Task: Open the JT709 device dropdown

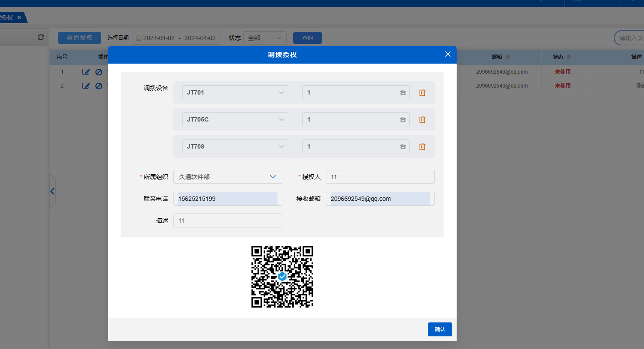Action: (x=235, y=146)
